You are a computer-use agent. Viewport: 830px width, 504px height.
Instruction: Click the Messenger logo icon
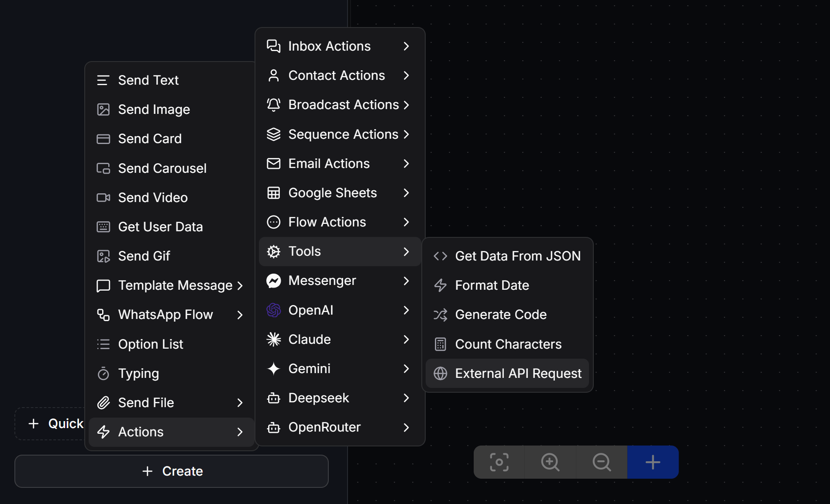[273, 281]
